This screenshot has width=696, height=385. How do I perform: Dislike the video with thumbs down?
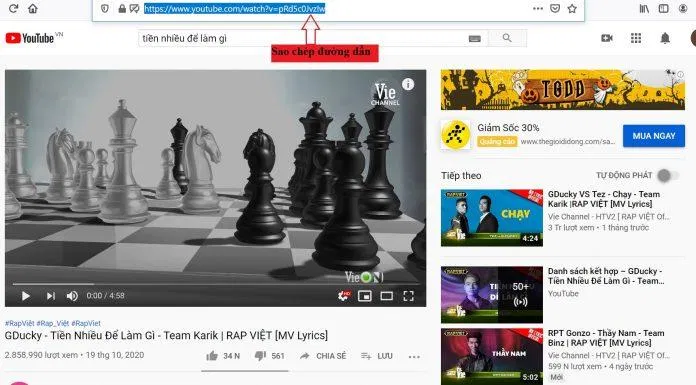[269, 356]
